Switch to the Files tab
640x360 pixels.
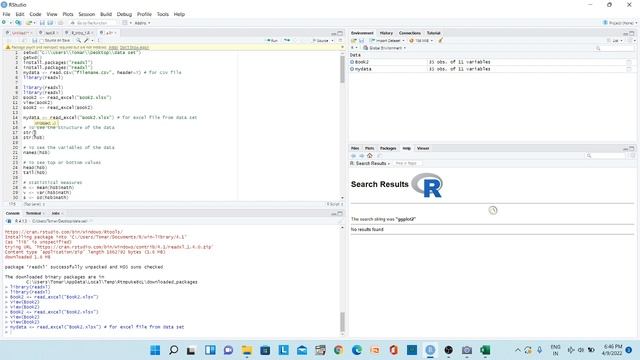(x=355, y=148)
